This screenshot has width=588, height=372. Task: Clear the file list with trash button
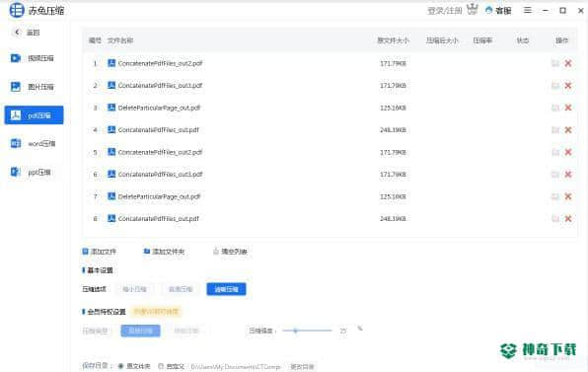point(230,252)
